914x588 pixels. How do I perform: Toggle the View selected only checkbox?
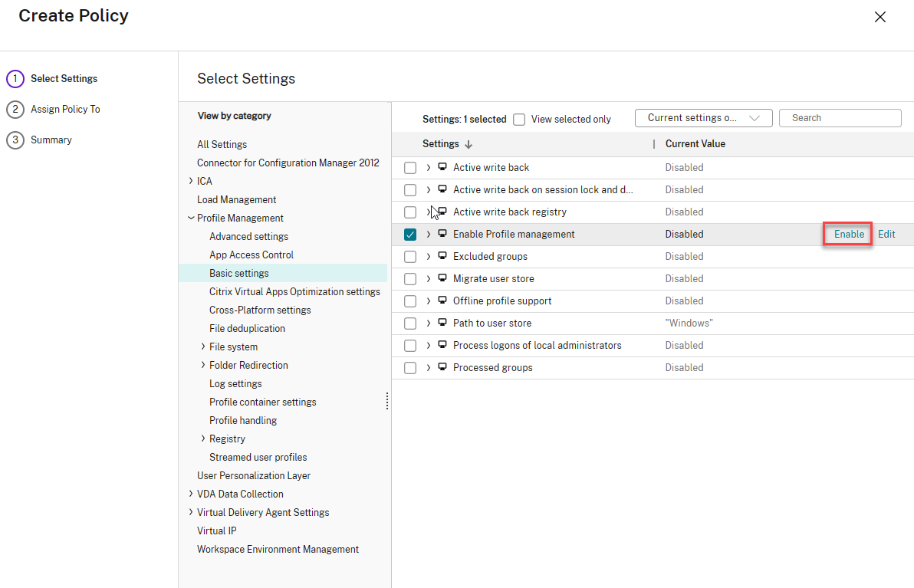519,119
